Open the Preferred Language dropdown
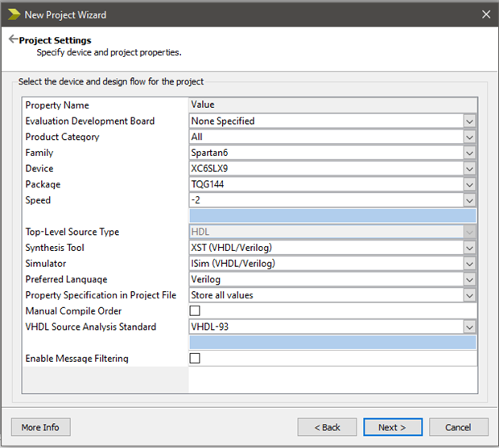Image resolution: width=499 pixels, height=448 pixels. click(469, 280)
